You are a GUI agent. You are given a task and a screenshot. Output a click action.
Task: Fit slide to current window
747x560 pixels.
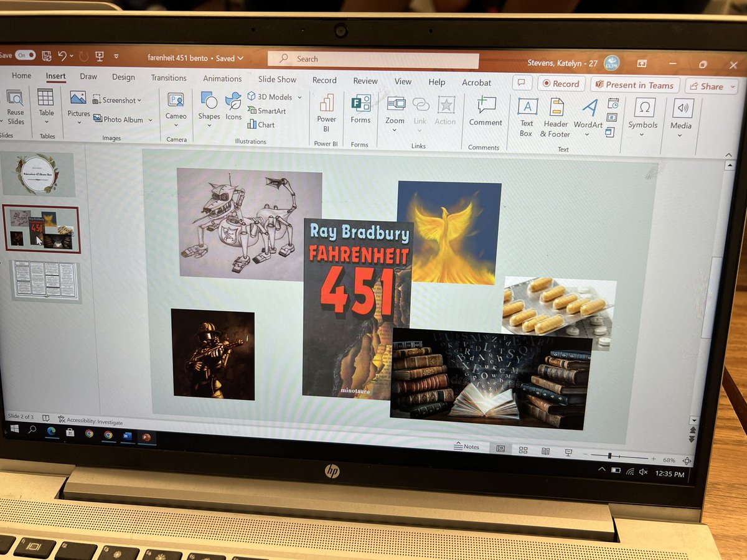point(687,461)
